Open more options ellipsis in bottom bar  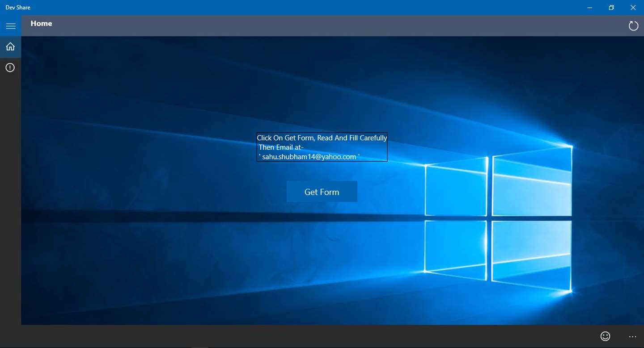tap(632, 336)
